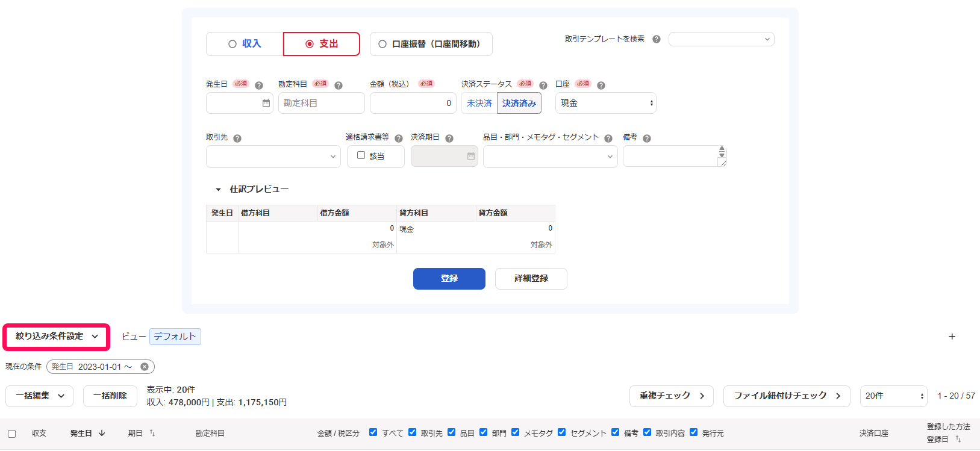Remove the 発生日 2023-01-01 filter chip
Image resolution: width=980 pixels, height=451 pixels.
(x=145, y=367)
